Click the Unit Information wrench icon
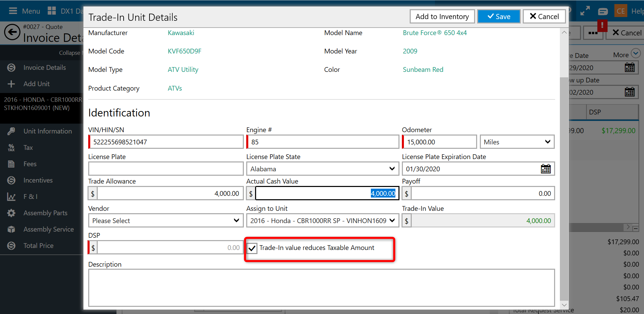The image size is (644, 314). [11, 131]
